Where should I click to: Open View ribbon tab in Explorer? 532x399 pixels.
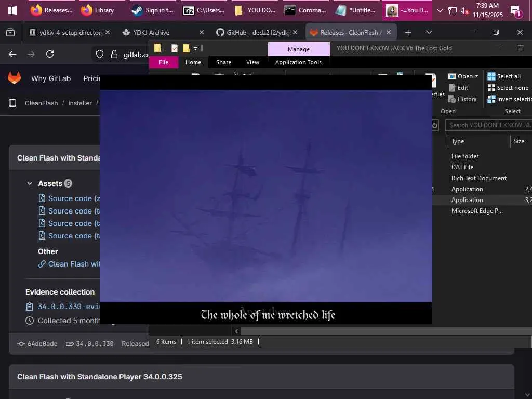tap(252, 62)
